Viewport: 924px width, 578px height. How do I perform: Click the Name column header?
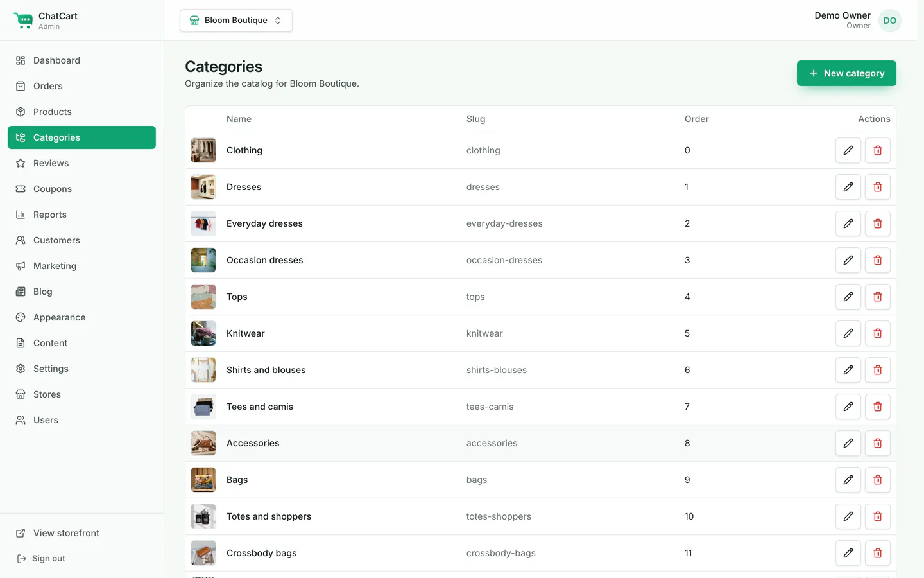pyautogui.click(x=239, y=119)
